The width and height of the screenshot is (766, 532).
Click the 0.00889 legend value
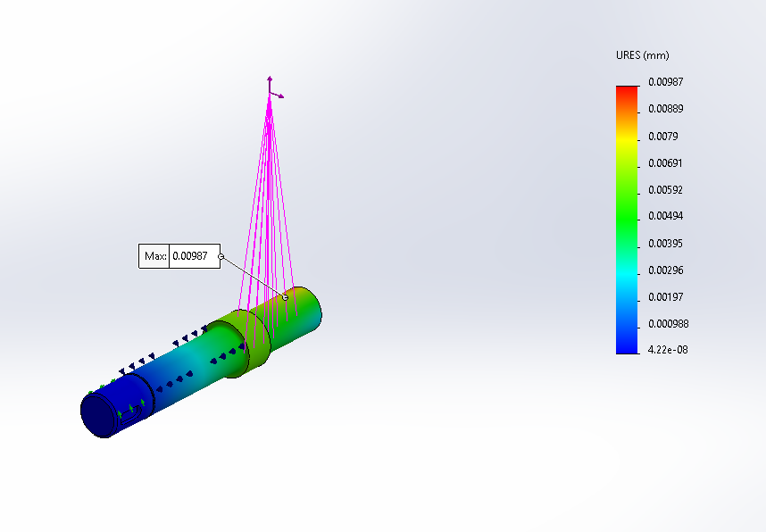pos(665,109)
